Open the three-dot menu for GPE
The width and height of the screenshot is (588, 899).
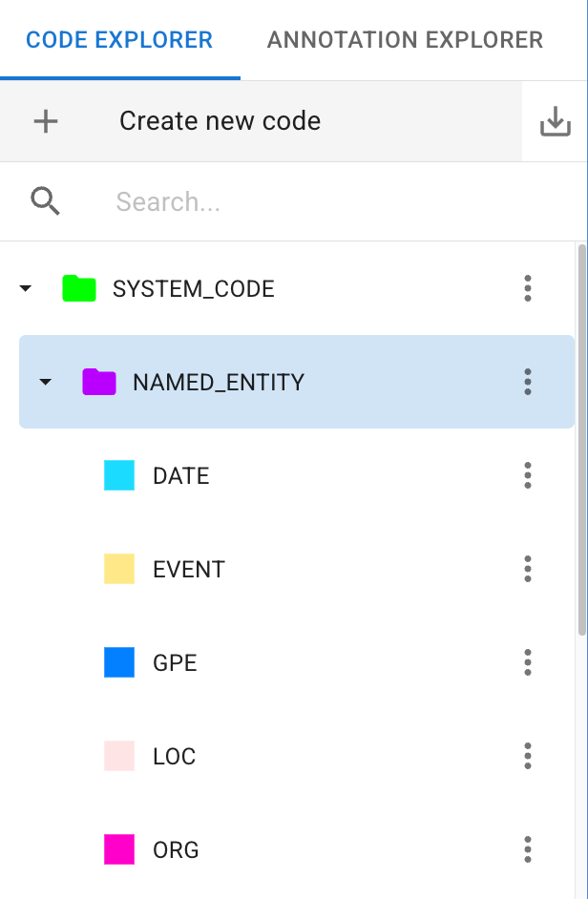tap(528, 662)
